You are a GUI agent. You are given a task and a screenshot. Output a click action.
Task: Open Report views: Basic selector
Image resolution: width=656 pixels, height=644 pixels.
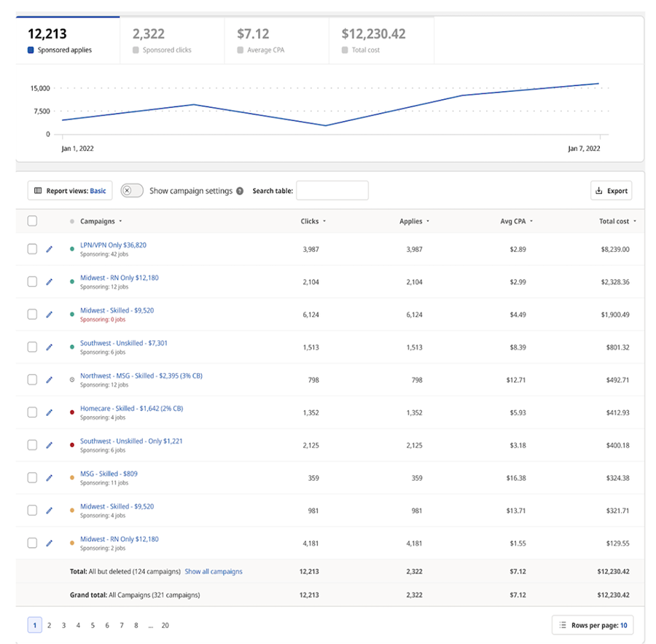(70, 191)
